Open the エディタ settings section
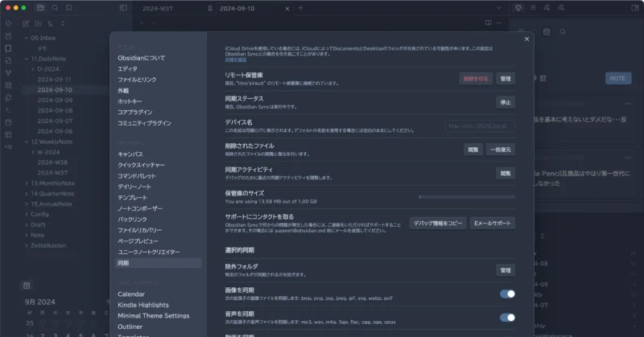644x337 pixels. (x=127, y=69)
